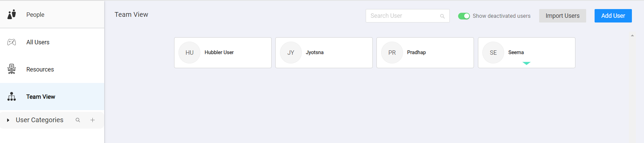Screen dimensions: 644x143
Task: Click the search magnifier in Search User box
Action: pyautogui.click(x=442, y=16)
